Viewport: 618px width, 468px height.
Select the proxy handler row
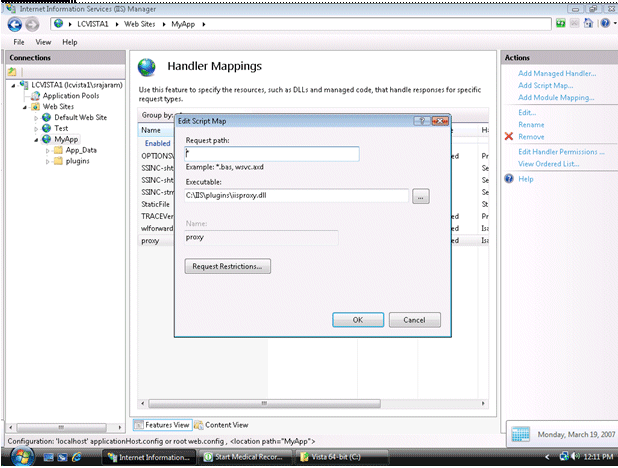pyautogui.click(x=156, y=241)
